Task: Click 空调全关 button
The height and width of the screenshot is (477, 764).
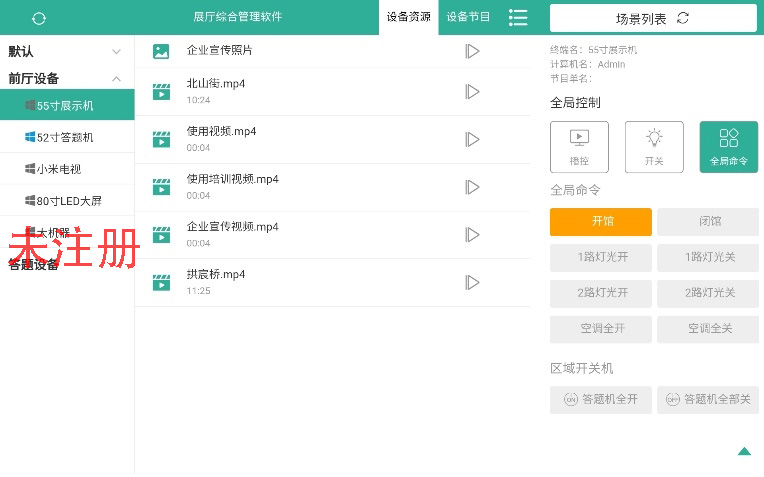Action: (708, 329)
